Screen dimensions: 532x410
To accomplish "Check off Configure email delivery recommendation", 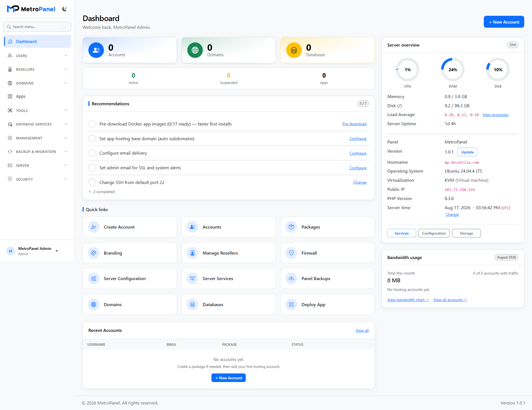I will point(92,153).
